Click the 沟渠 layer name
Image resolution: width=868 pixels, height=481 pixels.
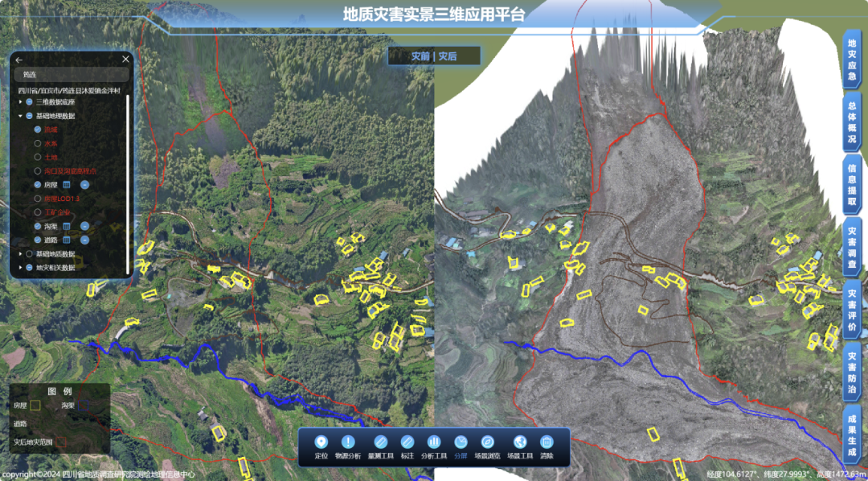51,226
